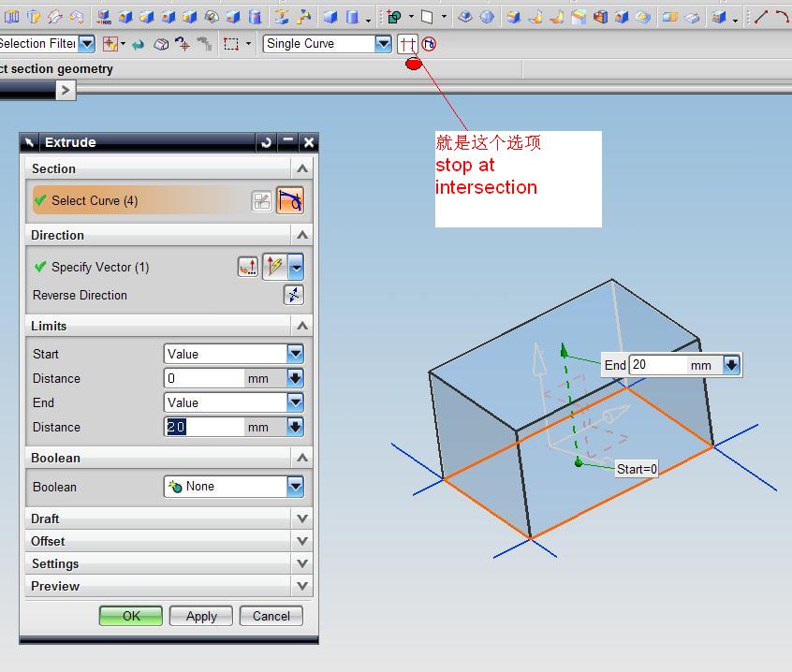Expand the Draft group

[302, 519]
